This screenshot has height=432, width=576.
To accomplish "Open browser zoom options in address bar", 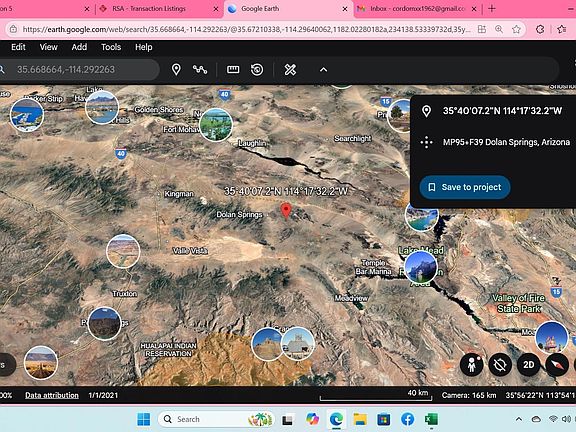I will pyautogui.click(x=499, y=29).
